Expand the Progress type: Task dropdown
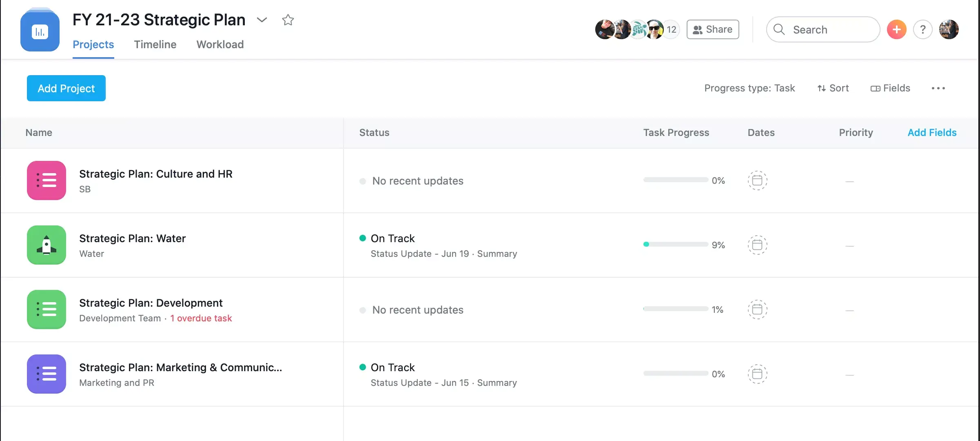Screen dimensions: 980x441 pyautogui.click(x=749, y=87)
